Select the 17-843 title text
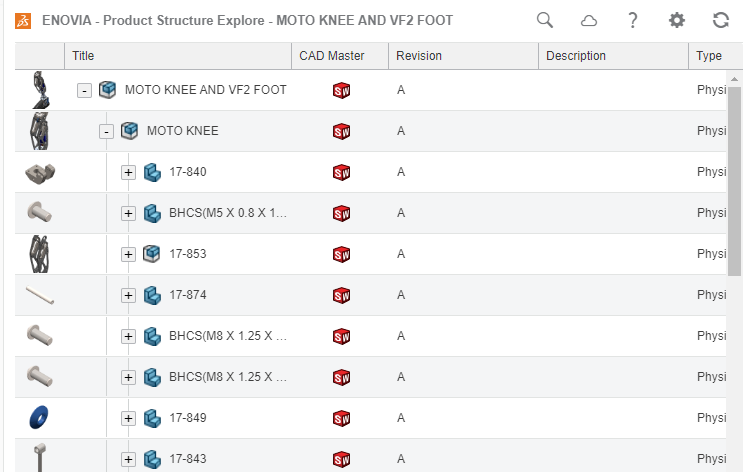The height and width of the screenshot is (472, 751). tap(188, 459)
